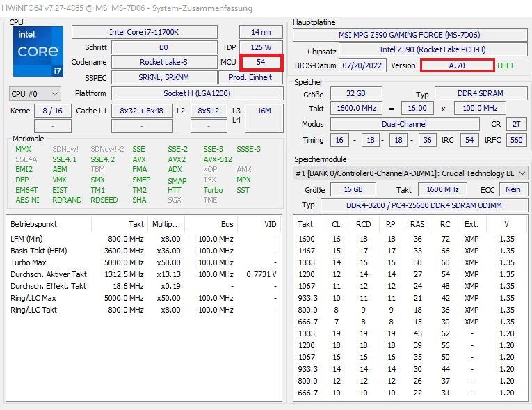Select the 1467 XMP timing row
532x410 pixels.
410,251
